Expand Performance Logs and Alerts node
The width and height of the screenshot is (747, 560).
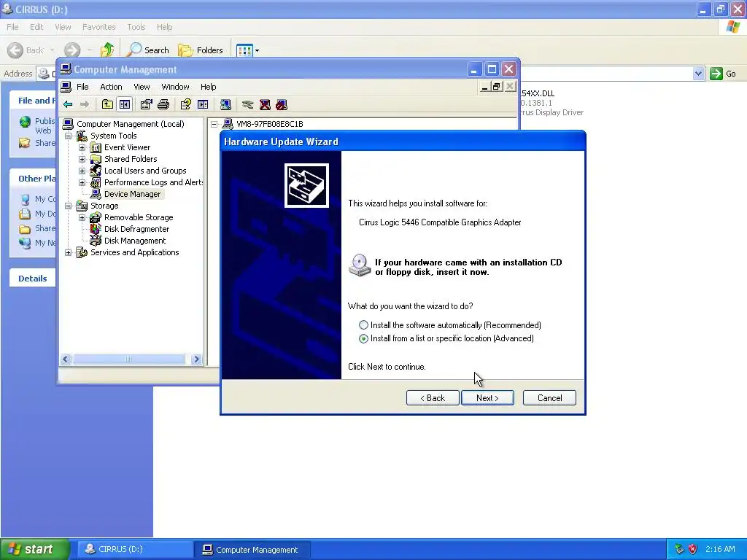[82, 182]
